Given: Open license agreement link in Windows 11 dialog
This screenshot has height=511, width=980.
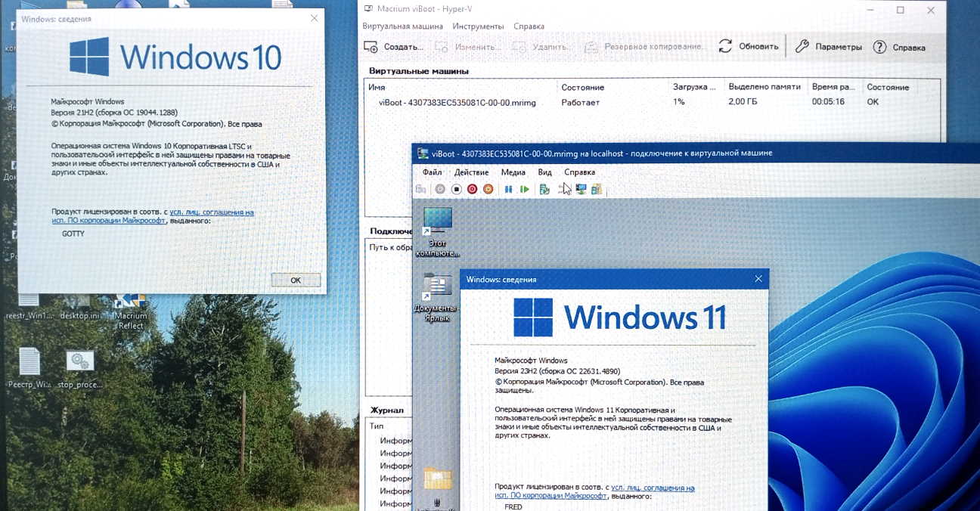Looking at the screenshot, I should [x=594, y=492].
